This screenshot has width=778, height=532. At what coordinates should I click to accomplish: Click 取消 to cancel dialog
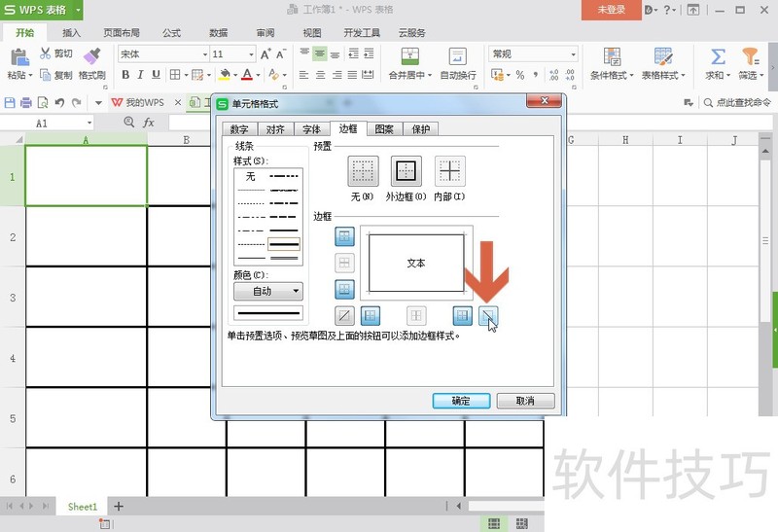click(525, 401)
